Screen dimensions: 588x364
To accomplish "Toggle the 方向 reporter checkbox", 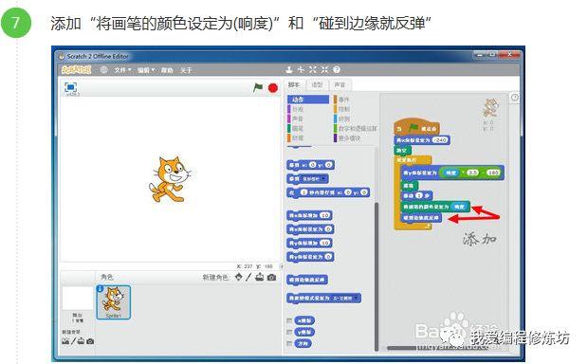I will click(x=289, y=344).
